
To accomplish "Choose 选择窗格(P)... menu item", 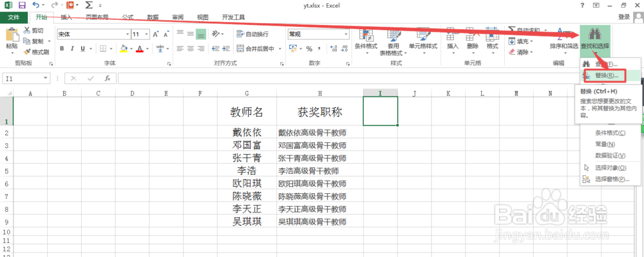I will (611, 179).
